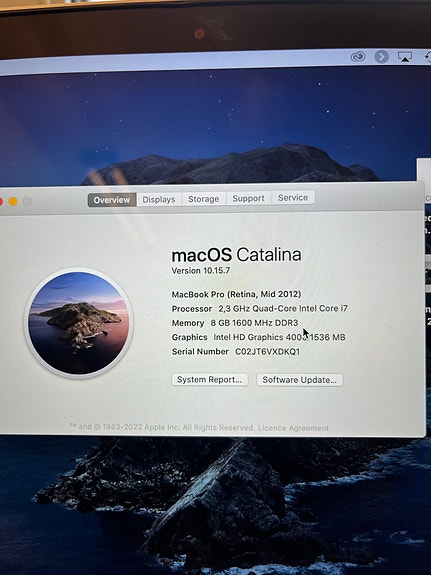The height and width of the screenshot is (575, 431).
Task: Click the Time Machine icon at menu bar edge
Action: coord(428,57)
